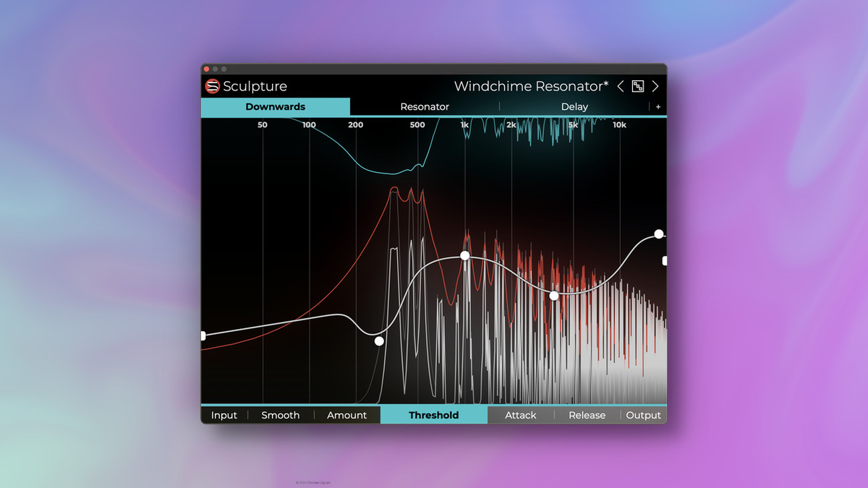Select the Attack parameter

(x=521, y=415)
